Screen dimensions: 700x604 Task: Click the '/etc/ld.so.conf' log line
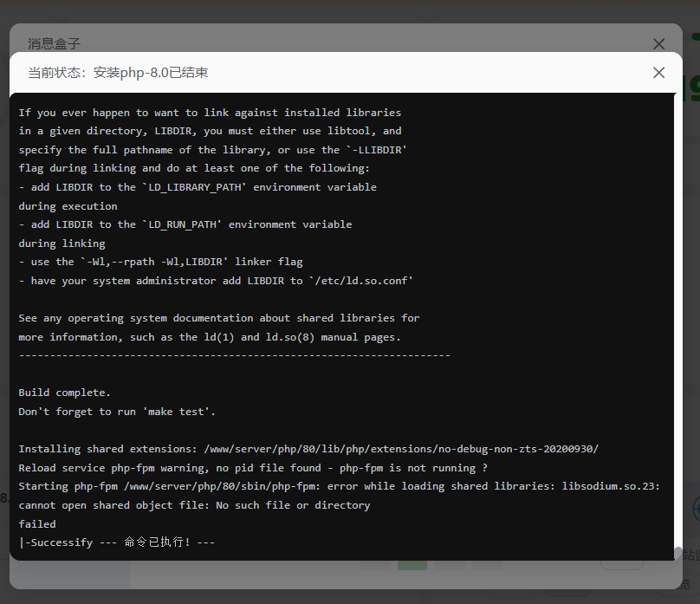click(216, 281)
